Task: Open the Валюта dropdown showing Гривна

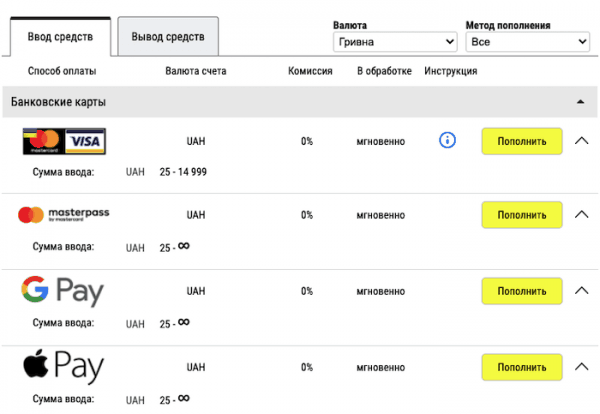Action: tap(394, 42)
